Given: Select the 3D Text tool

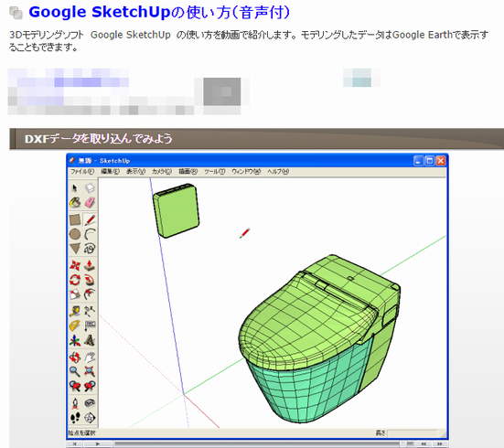Looking at the screenshot, I should point(90,340).
